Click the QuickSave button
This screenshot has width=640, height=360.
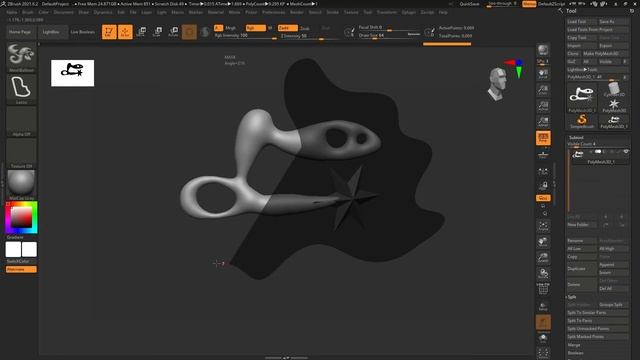pyautogui.click(x=469, y=4)
